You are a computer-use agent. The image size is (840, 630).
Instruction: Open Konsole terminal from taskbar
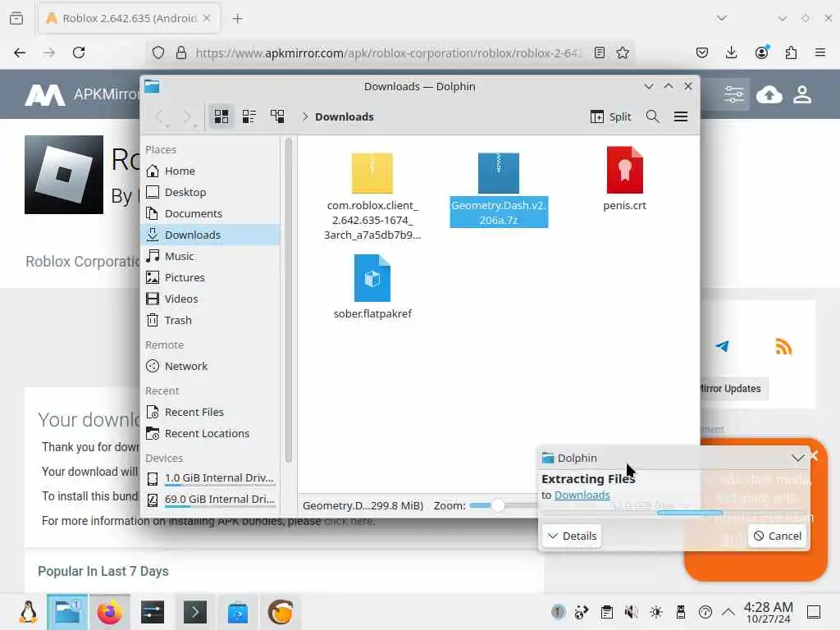click(195, 612)
